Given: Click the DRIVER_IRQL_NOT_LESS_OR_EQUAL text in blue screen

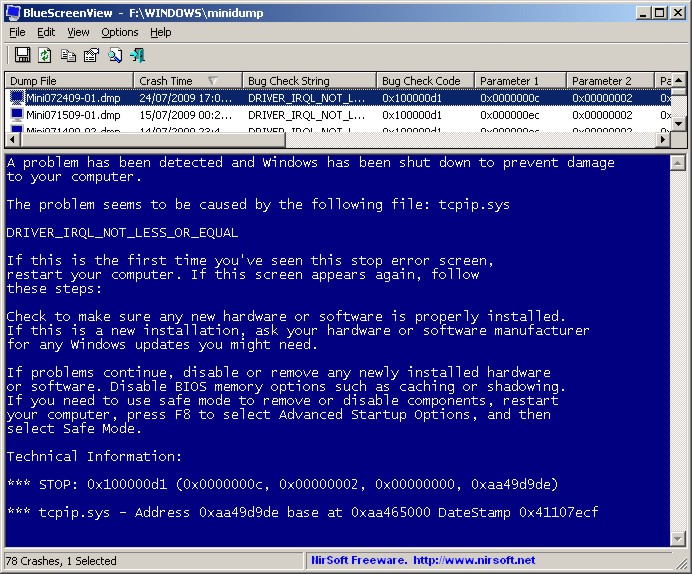Looking at the screenshot, I should click(122, 233).
